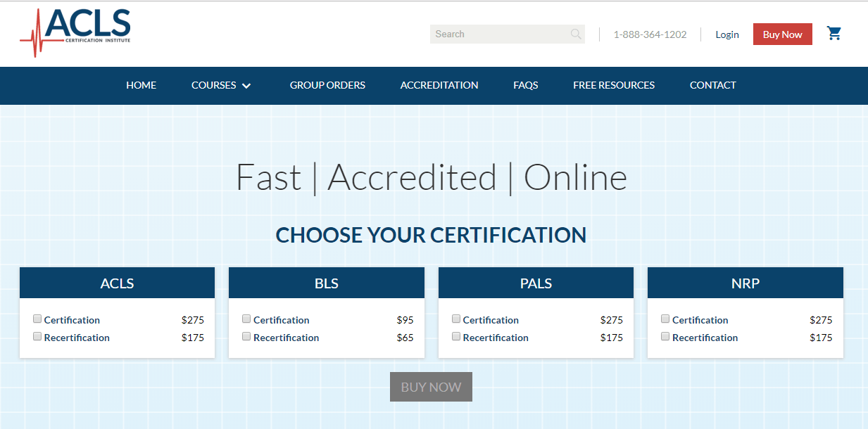Click the ACLS Certification Institute logo

pyautogui.click(x=75, y=32)
